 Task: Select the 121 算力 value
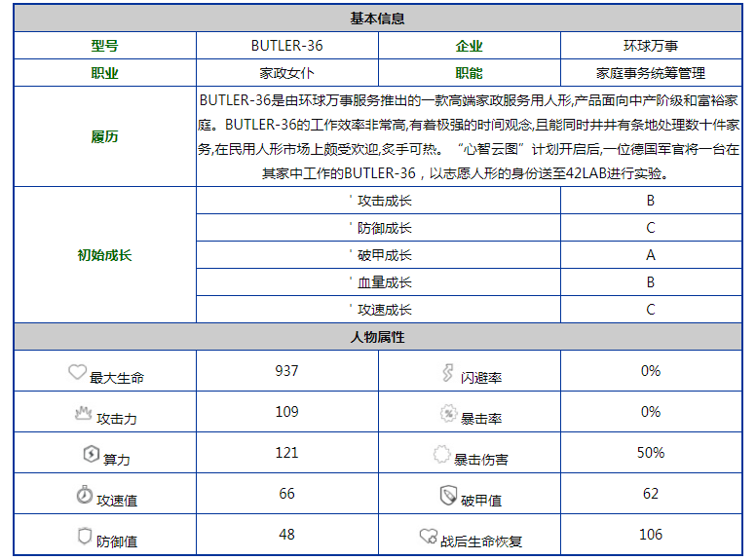click(286, 453)
